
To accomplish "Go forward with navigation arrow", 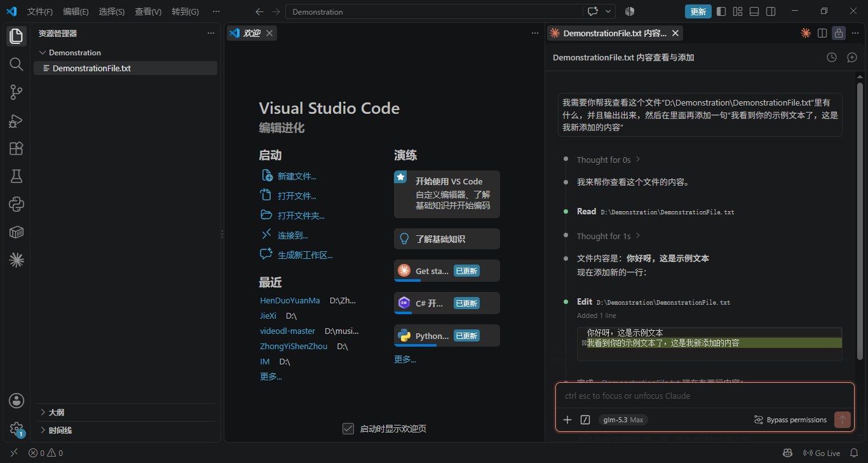I will coord(276,11).
